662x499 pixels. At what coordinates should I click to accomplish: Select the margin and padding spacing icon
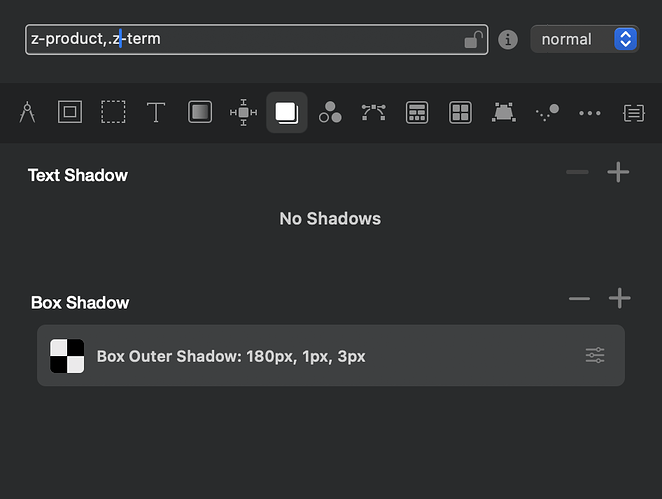coord(243,113)
